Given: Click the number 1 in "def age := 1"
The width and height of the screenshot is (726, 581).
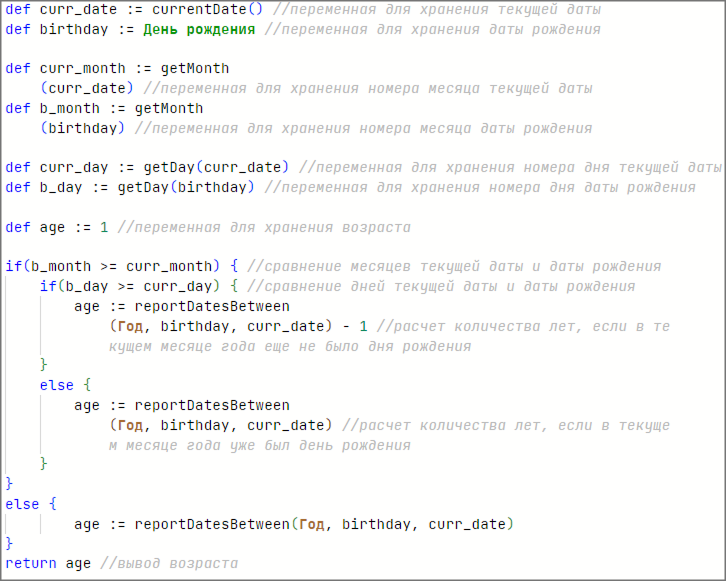Looking at the screenshot, I should pos(104,227).
